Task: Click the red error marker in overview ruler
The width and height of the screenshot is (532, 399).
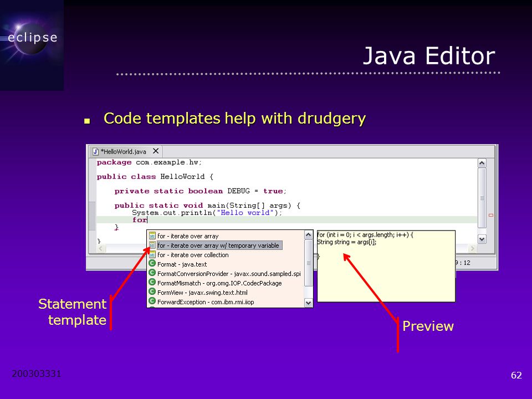Action: click(490, 215)
